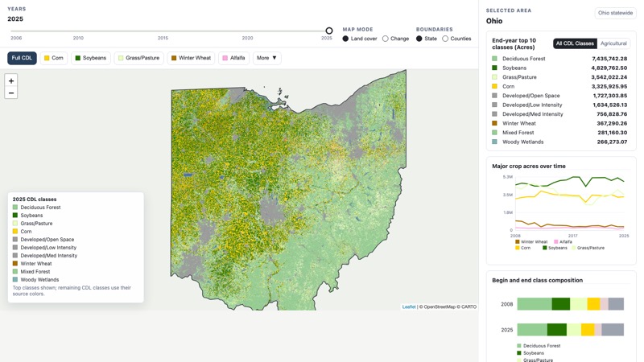This screenshot has height=362, width=644.
Task: Click the 2008 composition bar
Action: (x=571, y=304)
